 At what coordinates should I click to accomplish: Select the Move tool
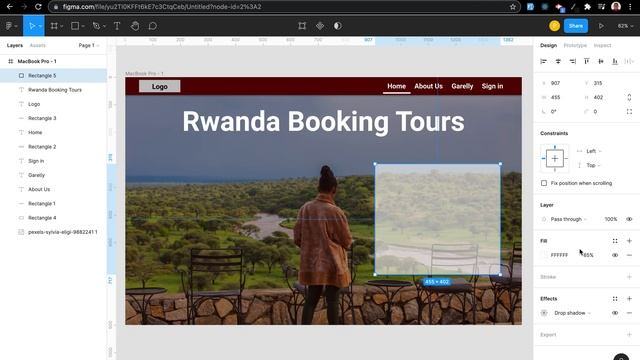point(32,26)
